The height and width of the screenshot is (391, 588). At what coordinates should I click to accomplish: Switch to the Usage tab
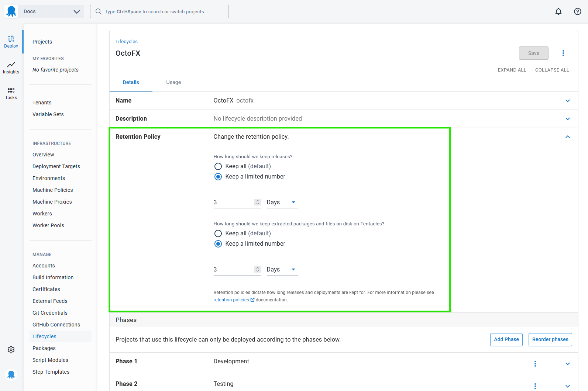point(173,82)
